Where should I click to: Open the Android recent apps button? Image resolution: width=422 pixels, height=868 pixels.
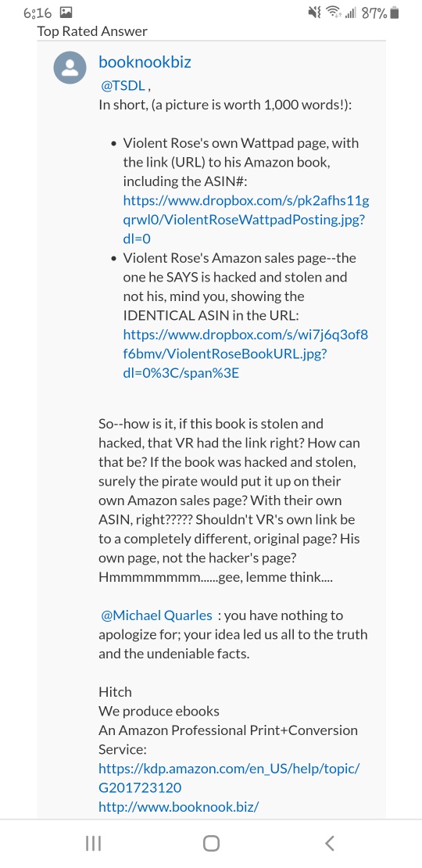pos(94,843)
